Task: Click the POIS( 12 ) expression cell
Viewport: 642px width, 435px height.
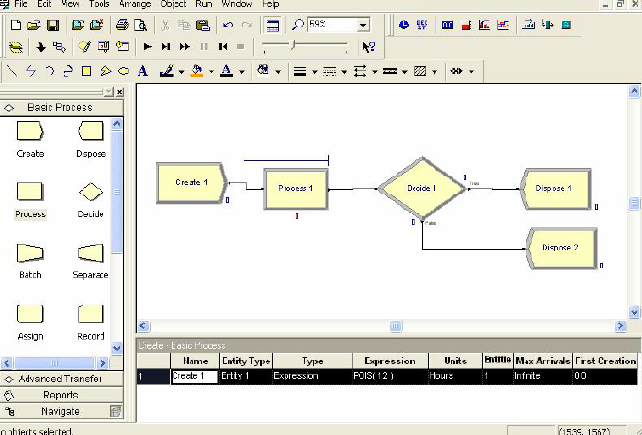Action: pos(390,376)
